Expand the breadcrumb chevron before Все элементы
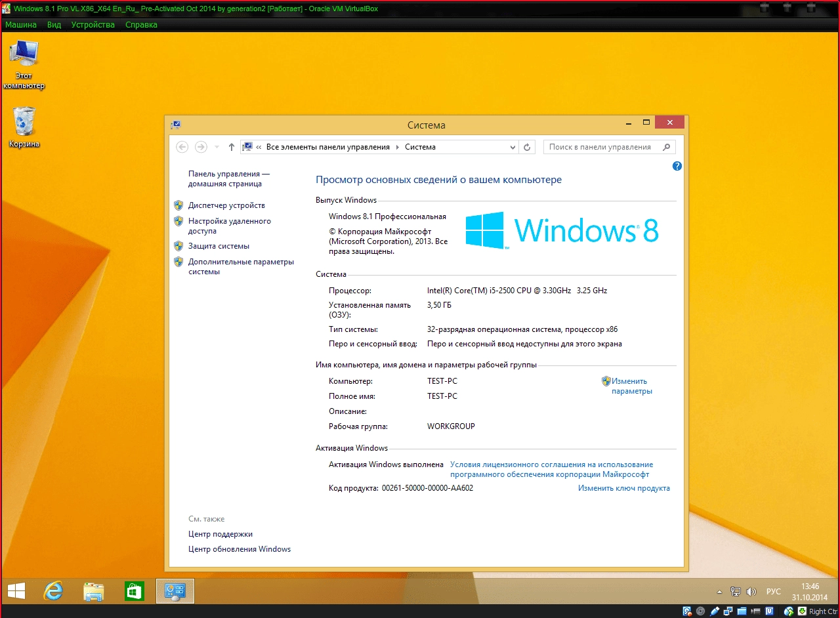Viewport: 840px width, 618px height. (x=259, y=147)
